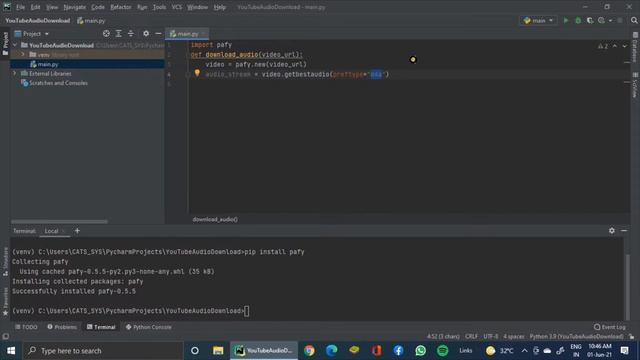Image resolution: width=640 pixels, height=360 pixels.
Task: Open the Navigate menu
Action: coord(75,7)
